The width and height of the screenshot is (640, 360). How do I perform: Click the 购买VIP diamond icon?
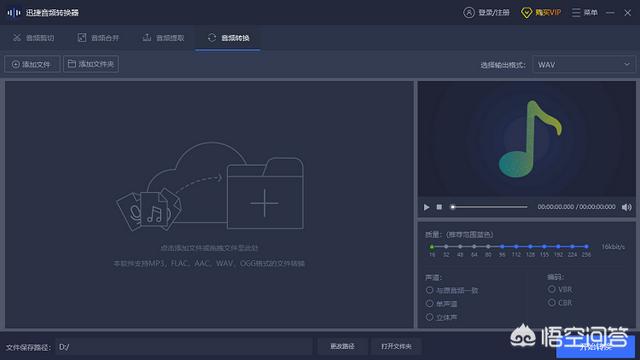(x=526, y=13)
